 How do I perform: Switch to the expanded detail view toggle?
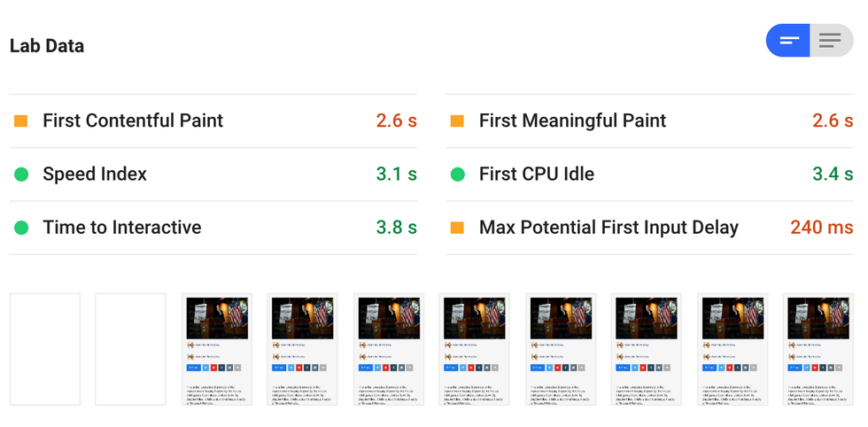point(831,41)
